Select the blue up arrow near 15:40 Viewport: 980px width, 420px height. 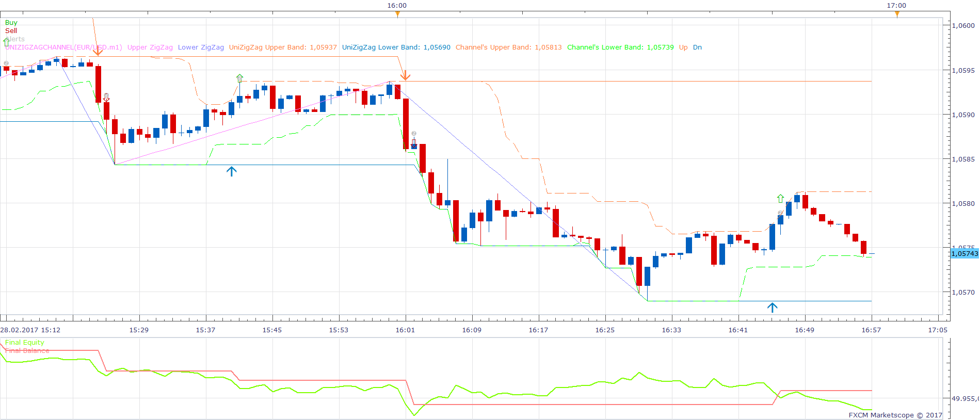(232, 171)
